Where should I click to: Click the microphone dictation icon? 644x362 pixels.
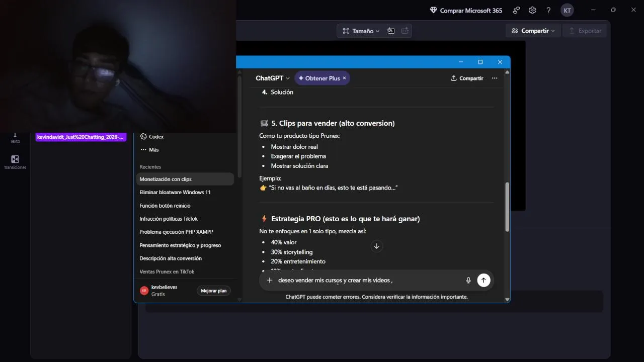pos(468,281)
